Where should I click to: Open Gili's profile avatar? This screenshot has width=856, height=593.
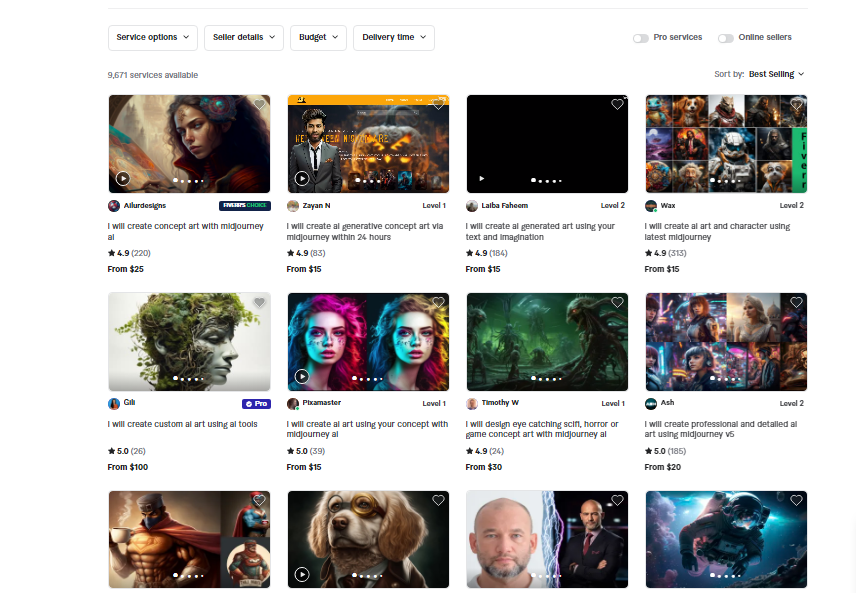pos(114,404)
